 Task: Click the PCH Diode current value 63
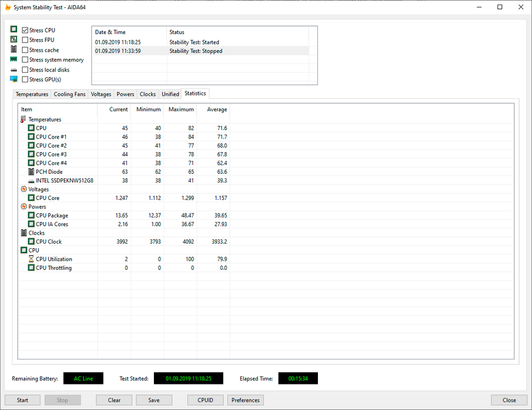pos(125,171)
